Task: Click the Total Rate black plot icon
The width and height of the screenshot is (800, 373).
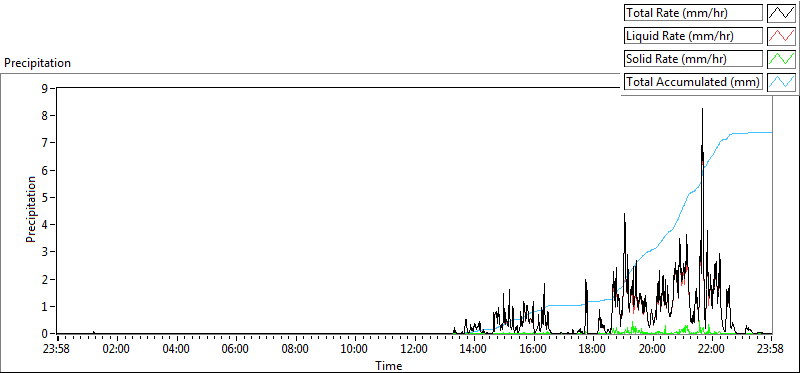Action: [x=782, y=13]
